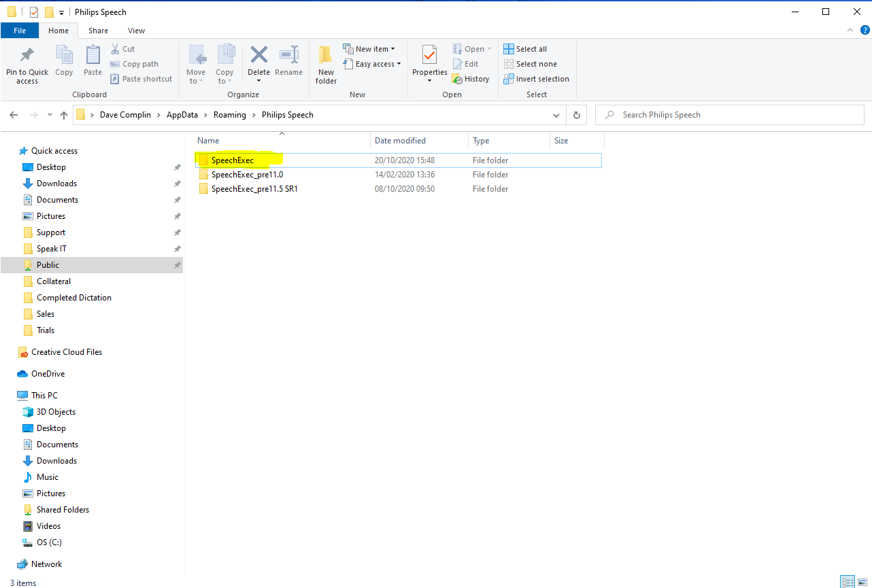872x588 pixels.
Task: Open file History
Action: 471,79
